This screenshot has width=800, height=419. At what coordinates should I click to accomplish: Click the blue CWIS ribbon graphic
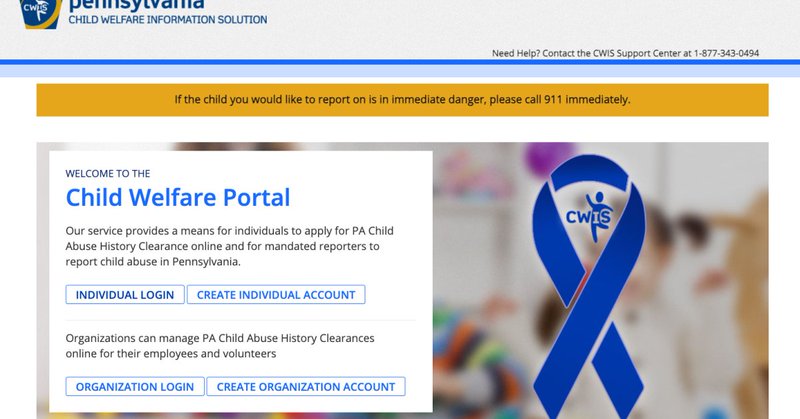pos(588,286)
